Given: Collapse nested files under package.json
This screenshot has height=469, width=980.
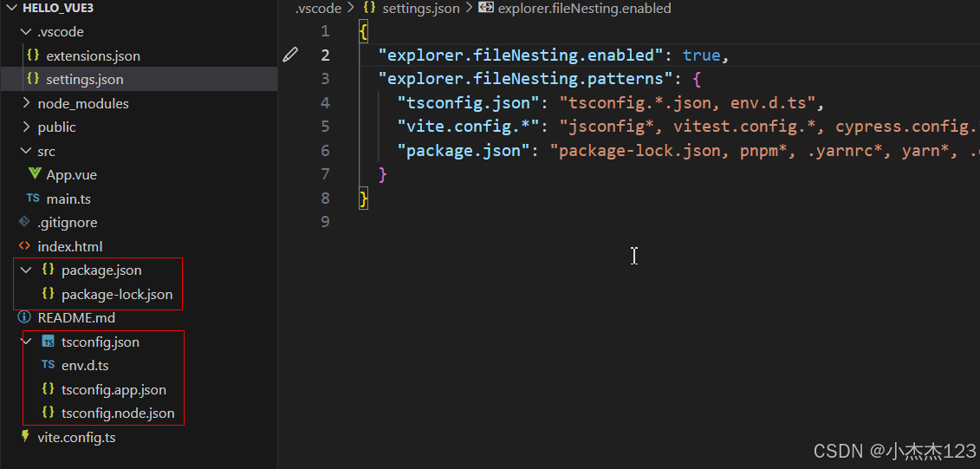Looking at the screenshot, I should tap(26, 270).
